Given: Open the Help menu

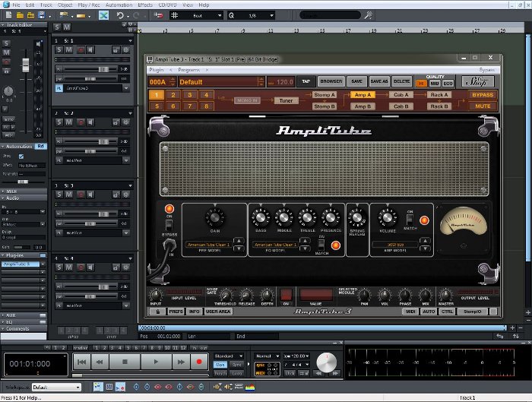Looking at the screenshot, I should (204, 5).
